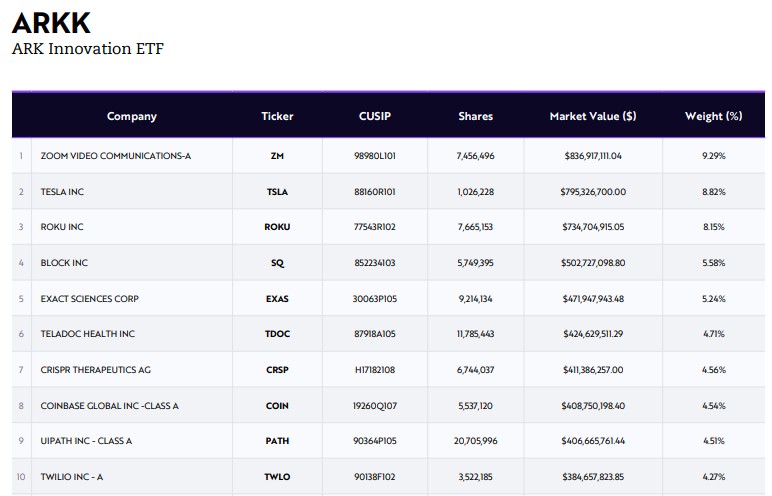Click the Ticker column header

click(277, 116)
